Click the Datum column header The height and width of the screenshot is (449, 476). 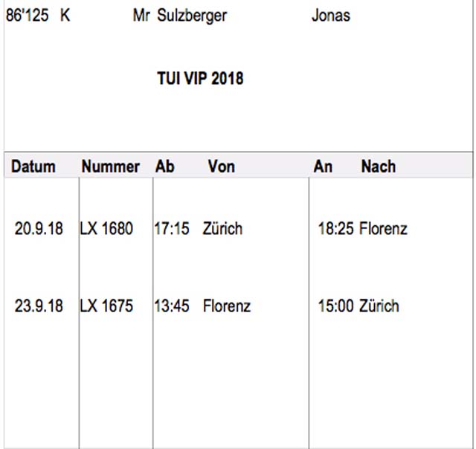click(x=33, y=167)
